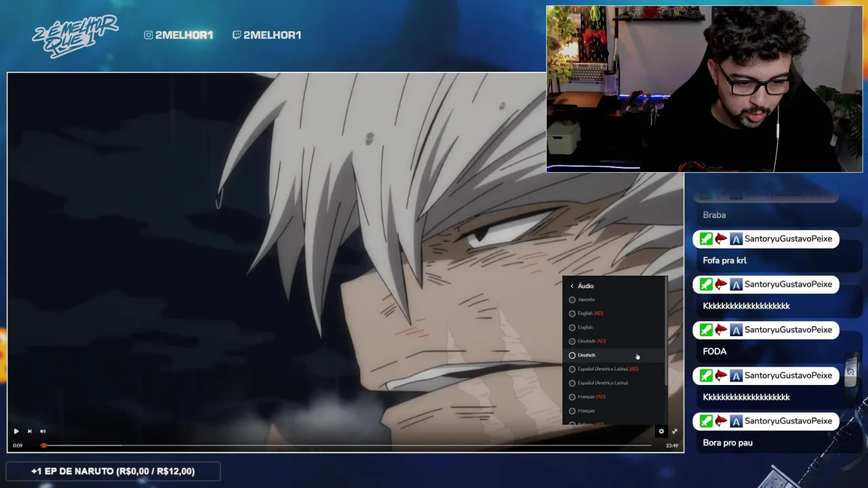This screenshot has height=488, width=868.
Task: Click the 2 É Melhor Que 1 logo
Action: click(75, 36)
